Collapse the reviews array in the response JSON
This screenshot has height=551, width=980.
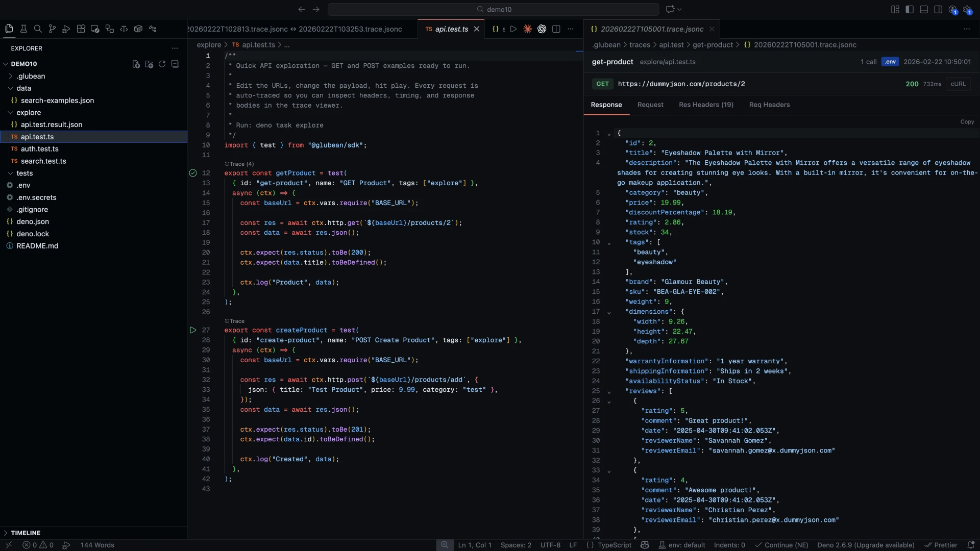[610, 391]
